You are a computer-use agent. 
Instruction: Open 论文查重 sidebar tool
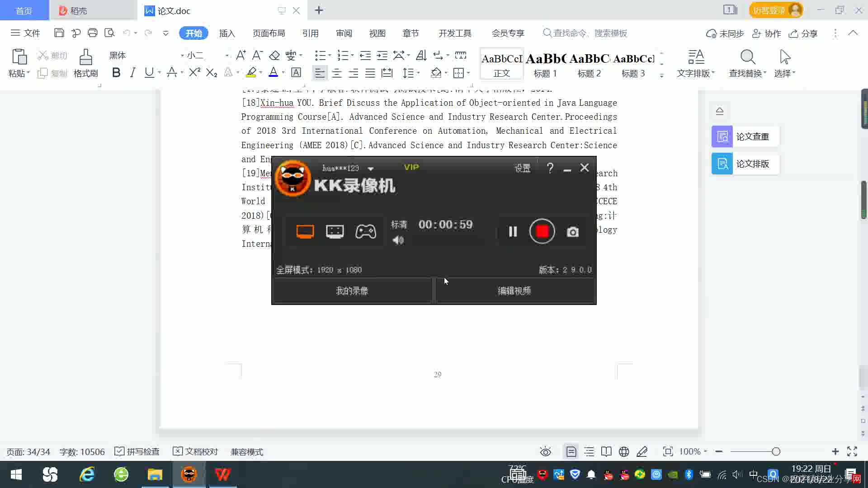point(745,136)
